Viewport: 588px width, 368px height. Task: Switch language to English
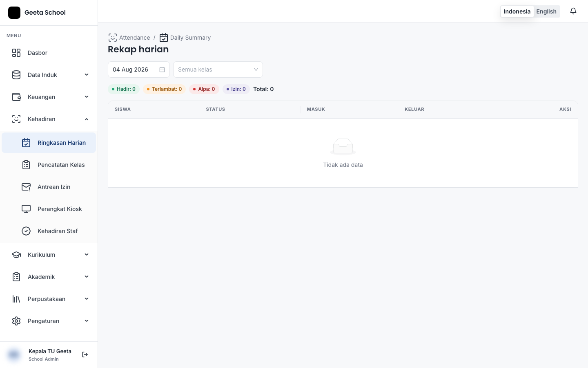[x=546, y=11]
